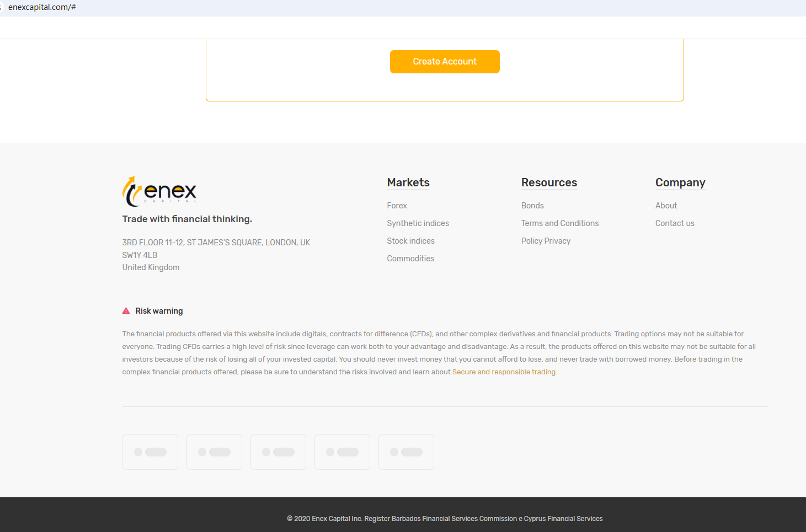The width and height of the screenshot is (806, 532).
Task: Click the Markets footer heading
Action: click(x=408, y=182)
